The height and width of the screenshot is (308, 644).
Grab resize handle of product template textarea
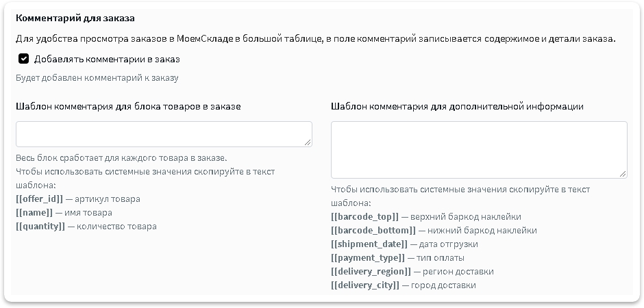(x=308, y=142)
